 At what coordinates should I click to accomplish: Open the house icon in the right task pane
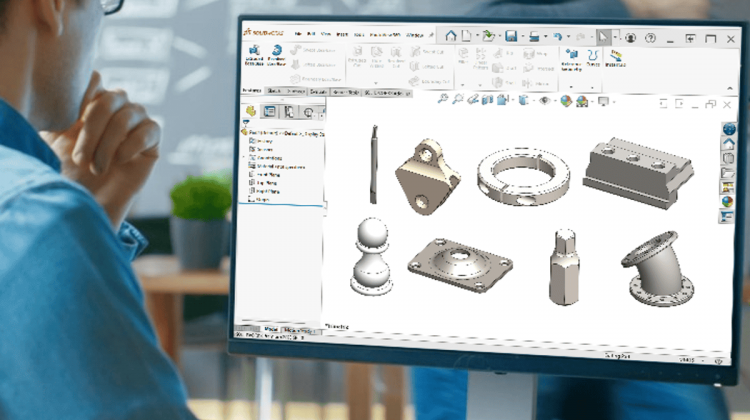click(x=728, y=144)
